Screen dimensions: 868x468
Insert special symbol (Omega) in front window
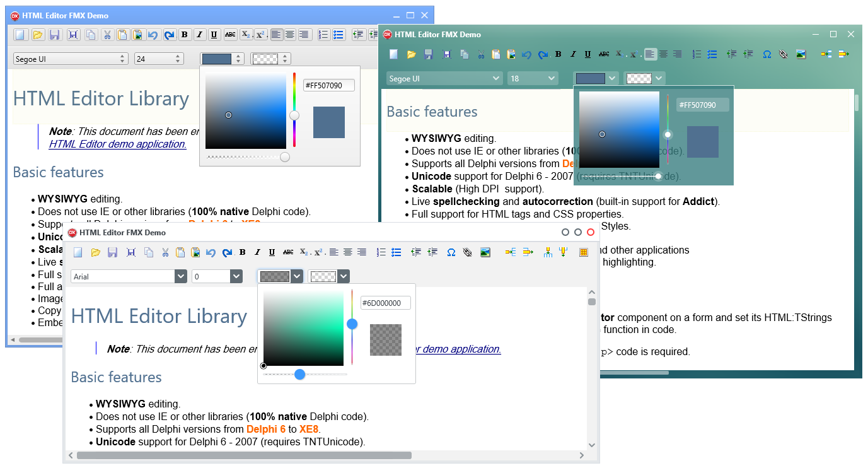(451, 252)
